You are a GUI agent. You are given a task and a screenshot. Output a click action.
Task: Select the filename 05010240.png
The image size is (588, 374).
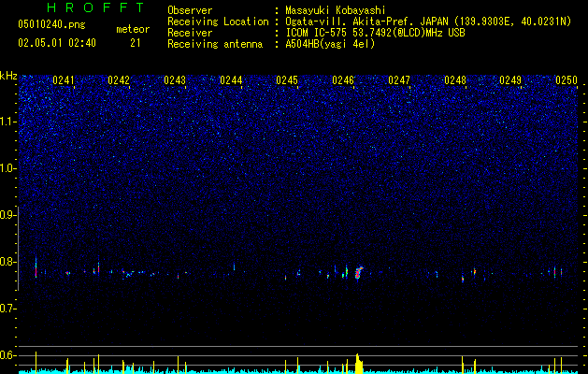point(51,25)
